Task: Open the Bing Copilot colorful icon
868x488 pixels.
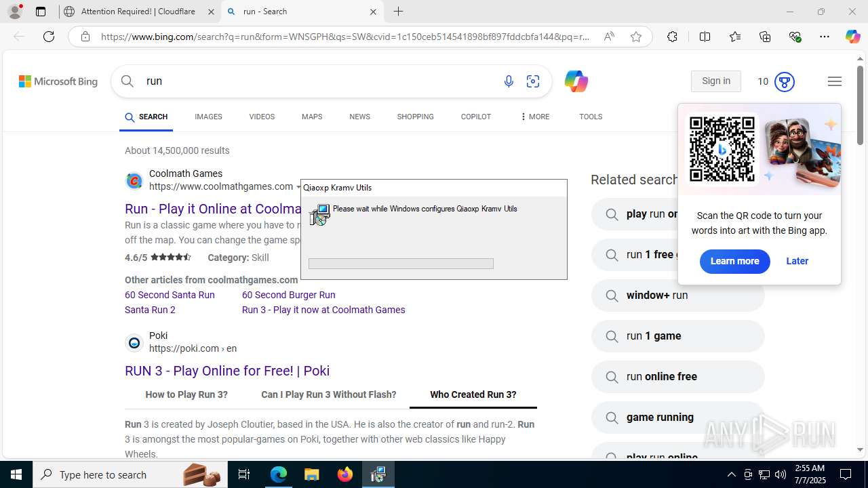Action: pyautogui.click(x=576, y=81)
